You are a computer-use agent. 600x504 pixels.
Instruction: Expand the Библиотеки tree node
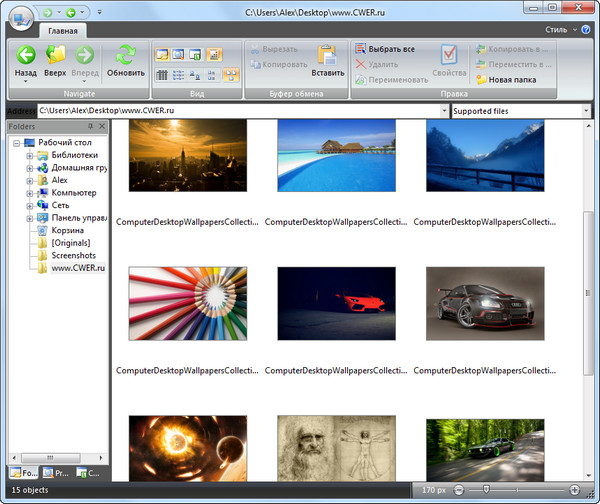(x=30, y=156)
